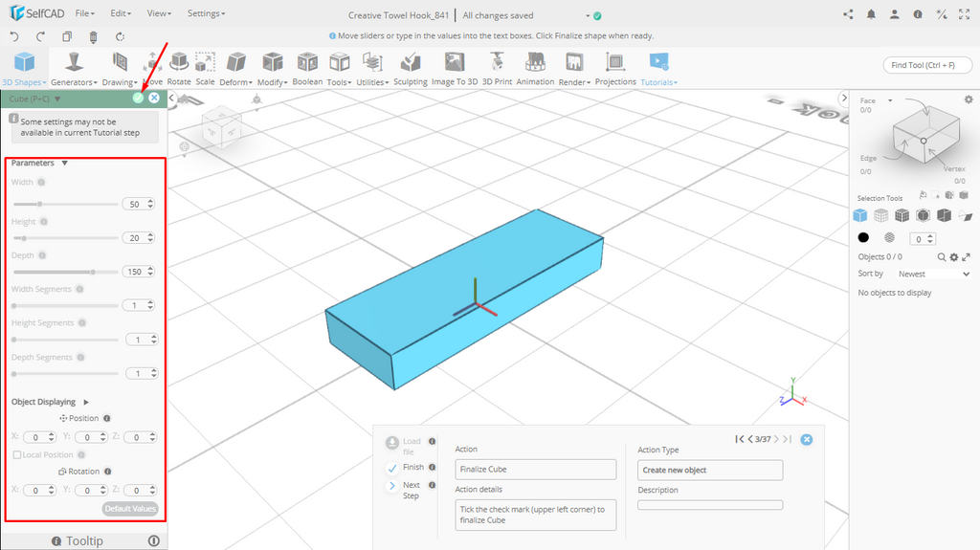Image resolution: width=980 pixels, height=550 pixels.
Task: Open the Settings menu
Action: (x=207, y=13)
